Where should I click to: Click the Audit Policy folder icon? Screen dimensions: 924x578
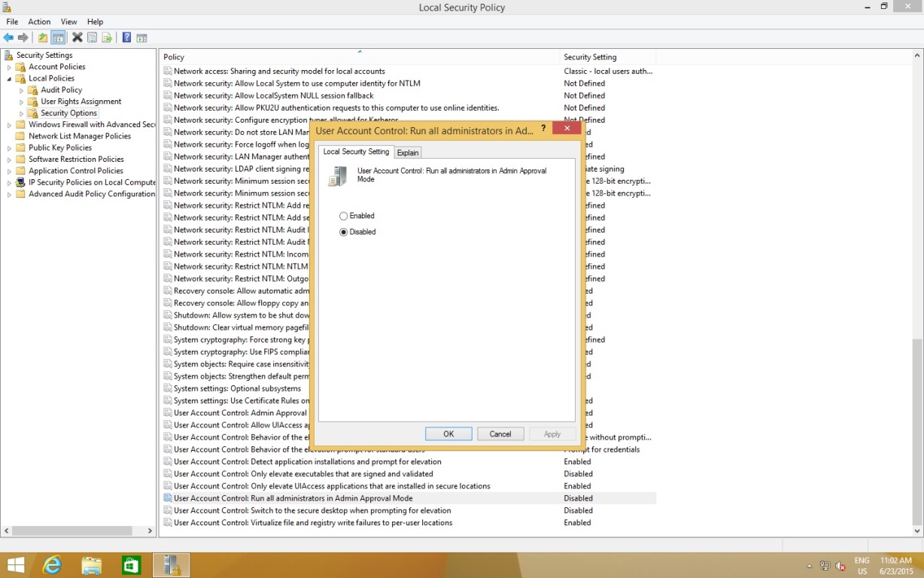(x=33, y=90)
